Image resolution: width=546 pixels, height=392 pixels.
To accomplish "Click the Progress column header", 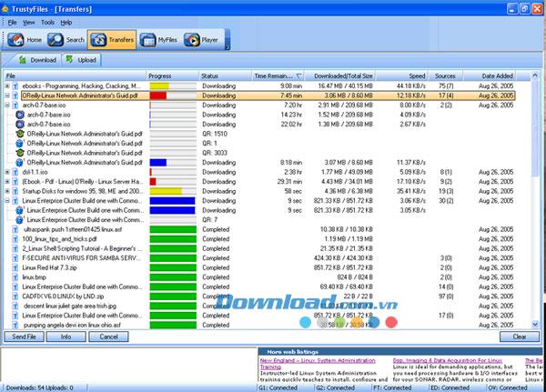I will coord(172,75).
